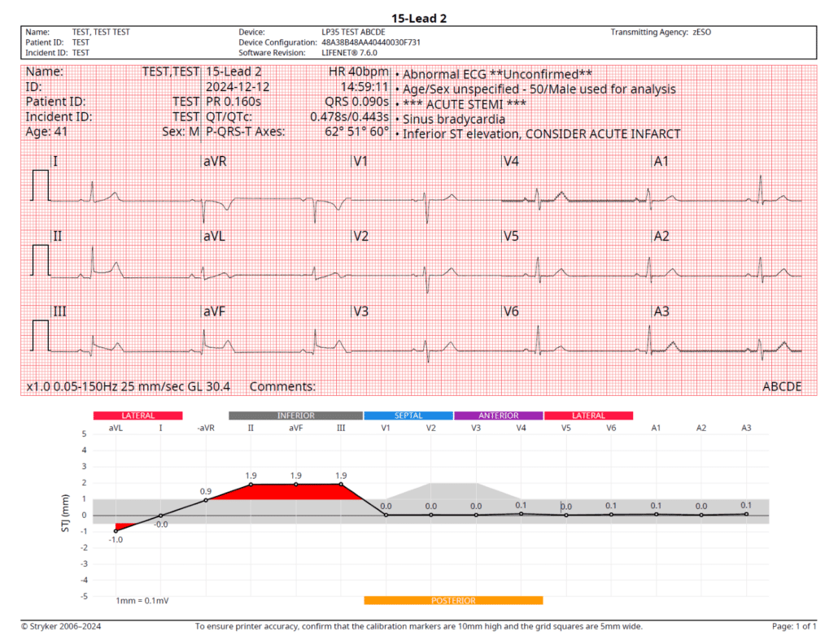Select the purple ANTERIOR region bar

click(x=498, y=416)
